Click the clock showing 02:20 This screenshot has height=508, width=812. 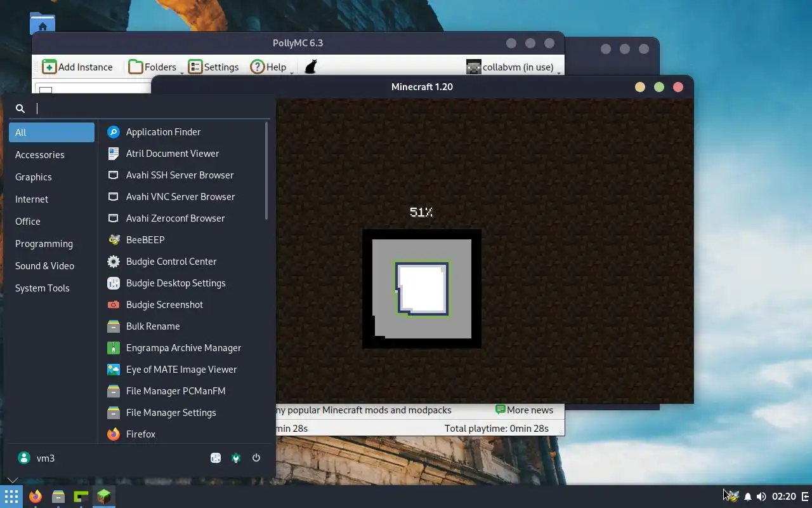pos(784,497)
